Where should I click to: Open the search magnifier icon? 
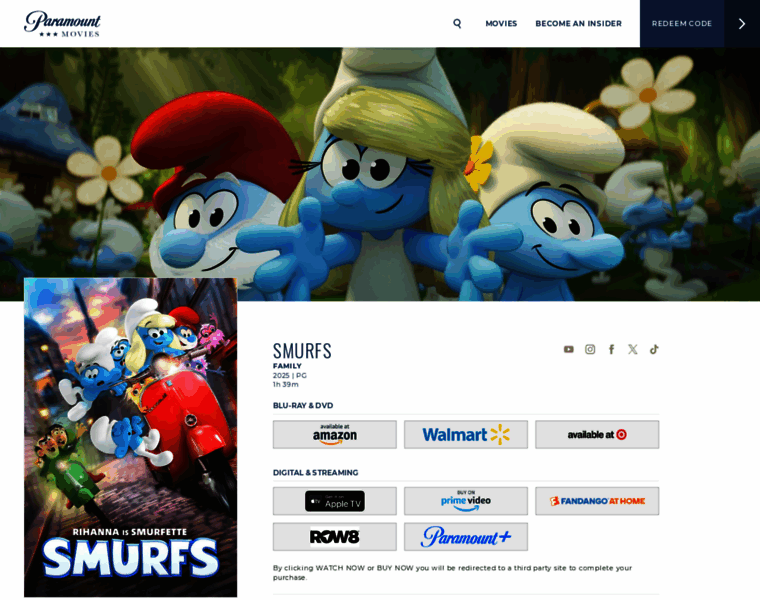457,23
